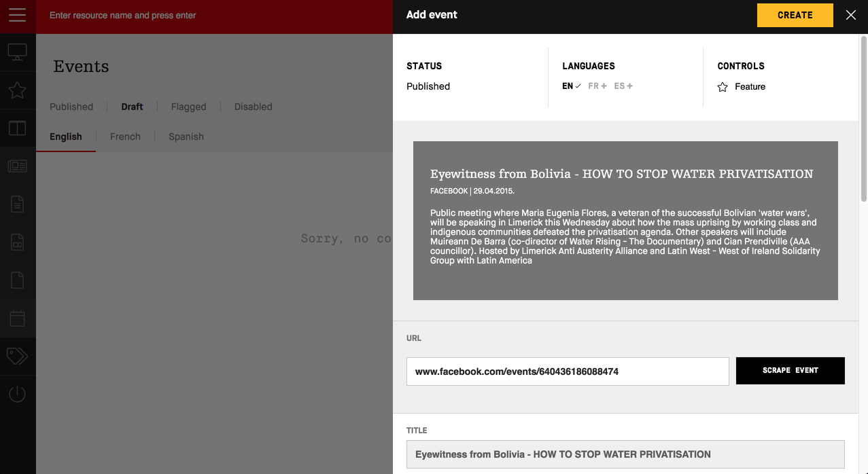Click the Published status value
The height and width of the screenshot is (474, 868).
click(x=428, y=86)
